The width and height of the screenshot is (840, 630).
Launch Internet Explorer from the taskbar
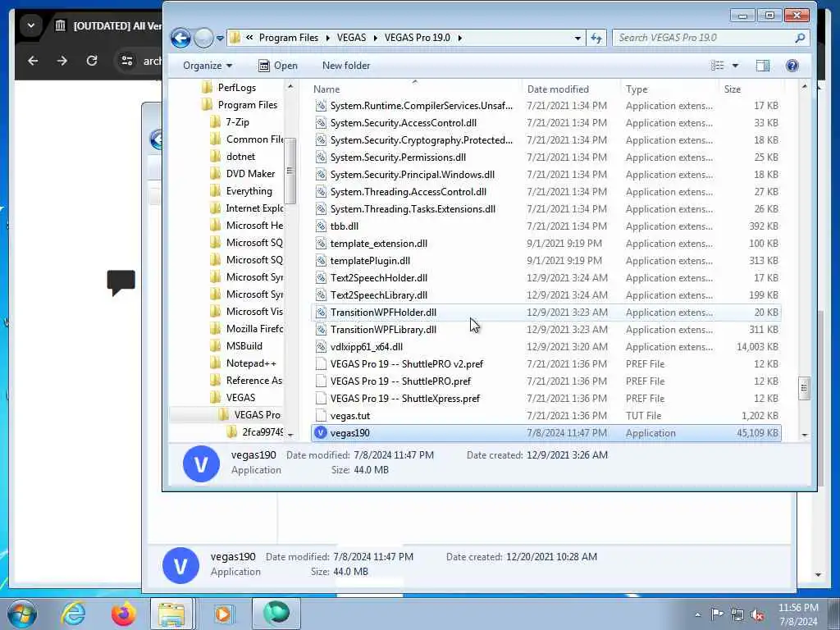pos(73,614)
